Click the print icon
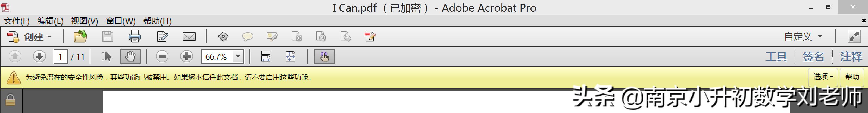Screen dimensions: 868x113 coord(135,36)
